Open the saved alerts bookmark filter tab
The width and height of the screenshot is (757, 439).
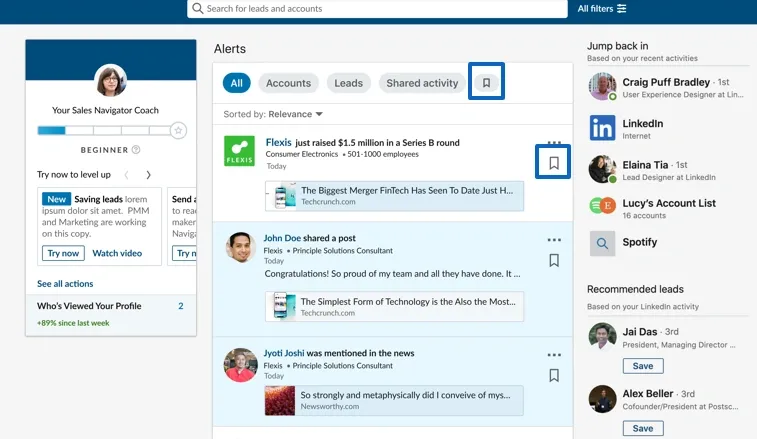pyautogui.click(x=486, y=83)
